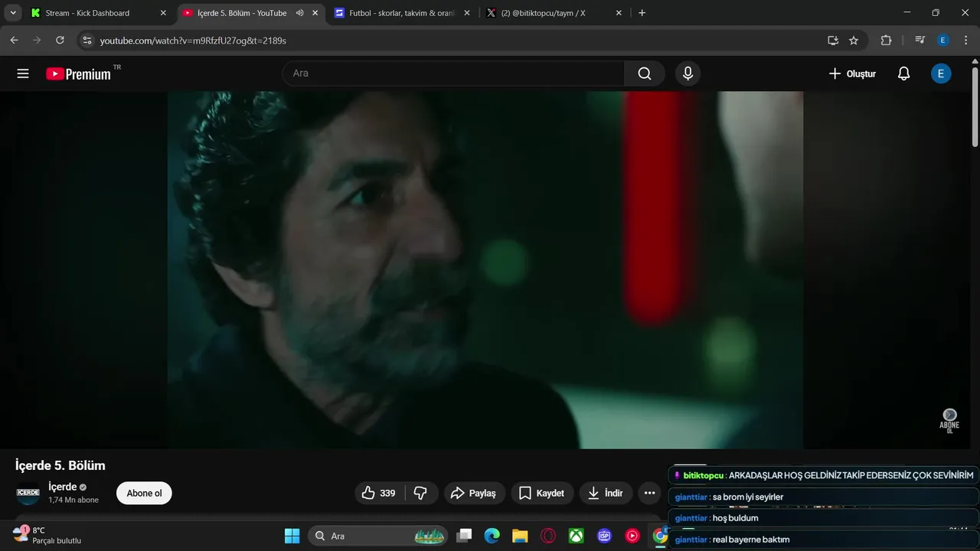This screenshot has height=551, width=980.
Task: Open Task View on taskbar
Action: click(x=464, y=536)
